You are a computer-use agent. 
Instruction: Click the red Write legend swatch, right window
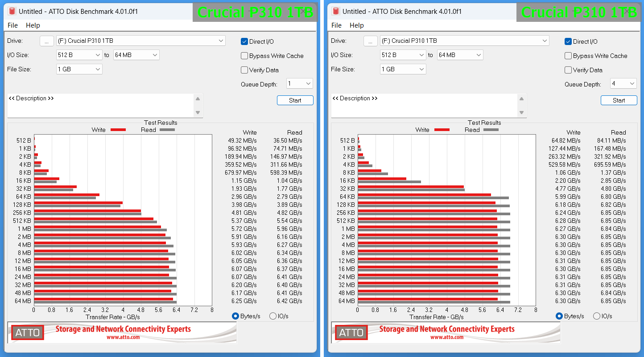[x=442, y=130]
